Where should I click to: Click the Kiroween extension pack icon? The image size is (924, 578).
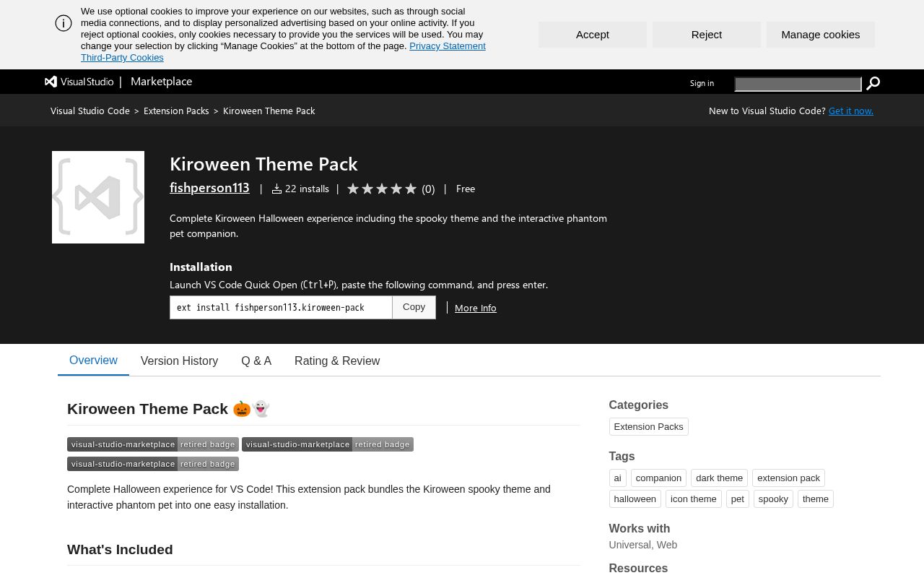pos(98,197)
